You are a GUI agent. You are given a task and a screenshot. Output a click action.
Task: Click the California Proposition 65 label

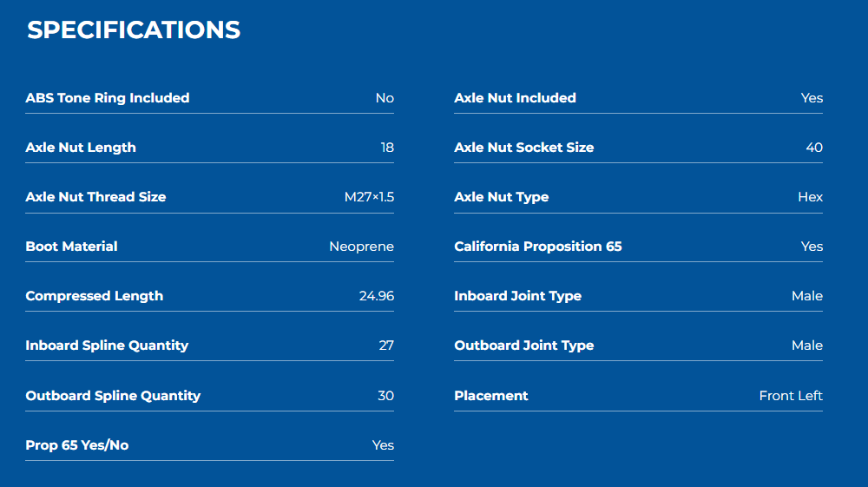coord(538,247)
